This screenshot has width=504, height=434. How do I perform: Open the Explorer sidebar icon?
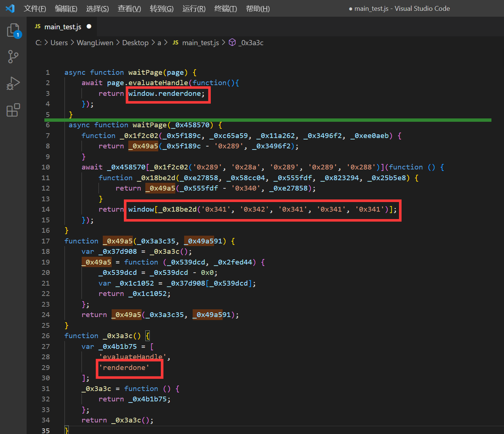(x=13, y=29)
